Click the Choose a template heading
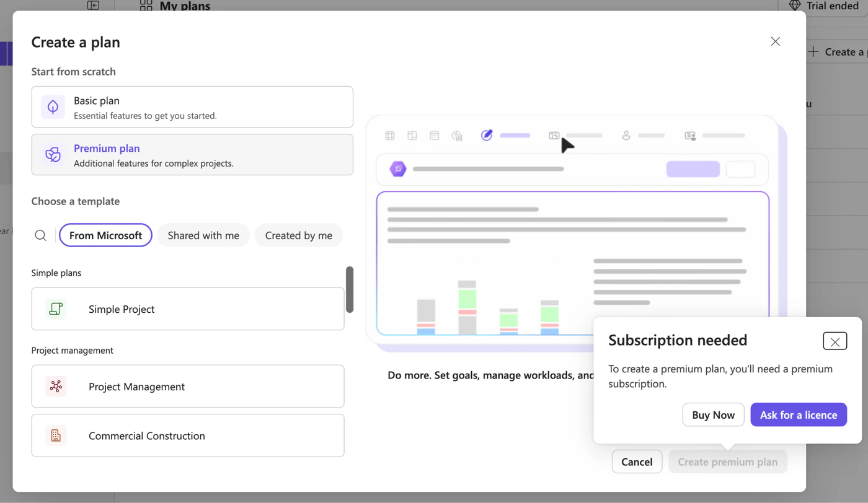 tap(76, 201)
